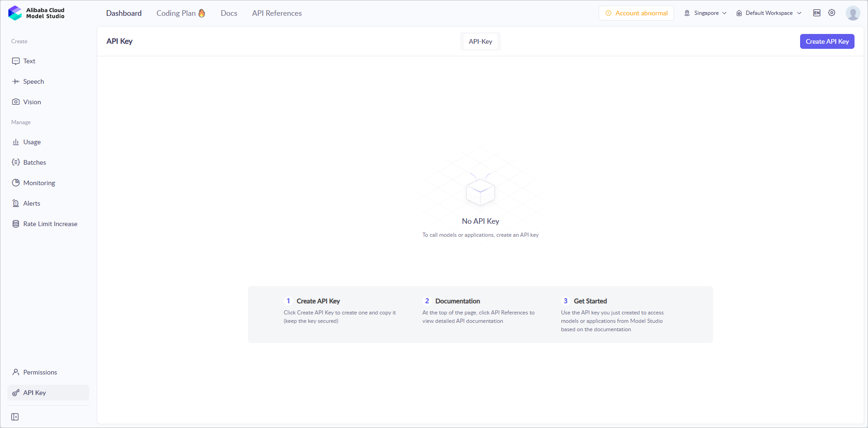The image size is (868, 428).
Task: Open the user avatar account menu
Action: tap(853, 13)
